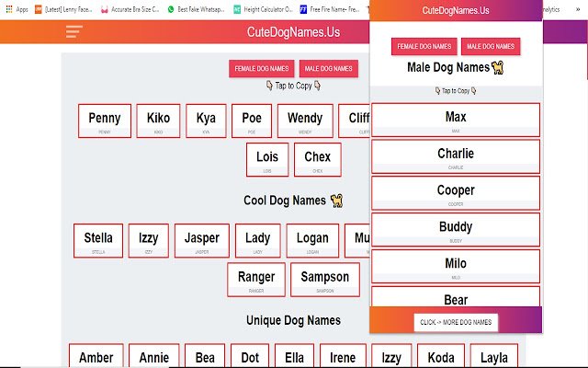Click Tap to Copy text on main page

coord(293,86)
